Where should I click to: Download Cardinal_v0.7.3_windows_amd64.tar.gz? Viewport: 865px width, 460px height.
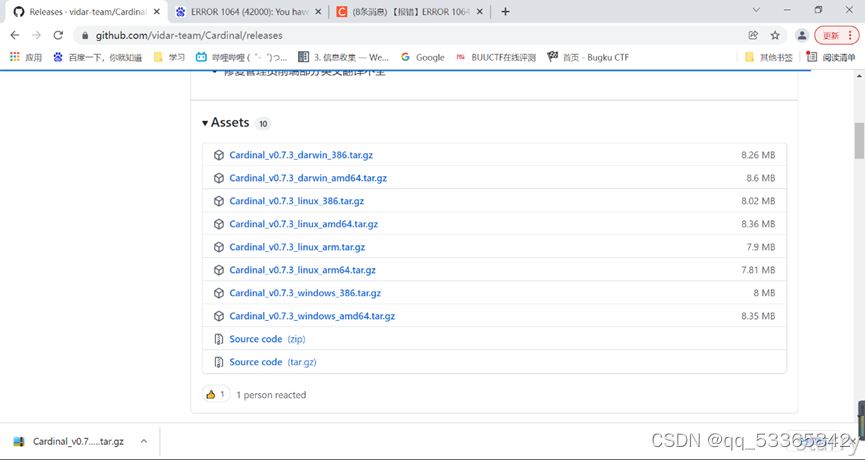(312, 316)
